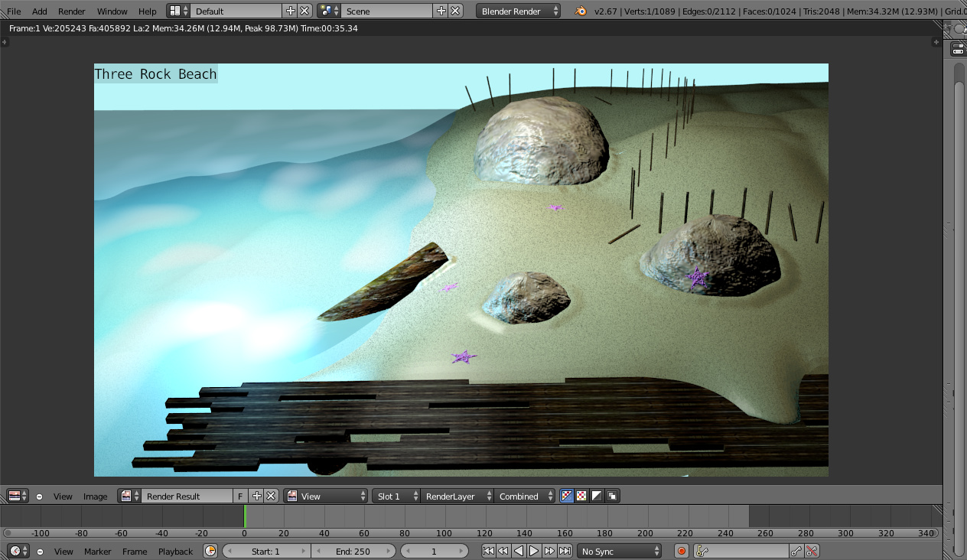Open the View mode dropdown in image editor
The image size is (967, 560).
coord(326,496)
